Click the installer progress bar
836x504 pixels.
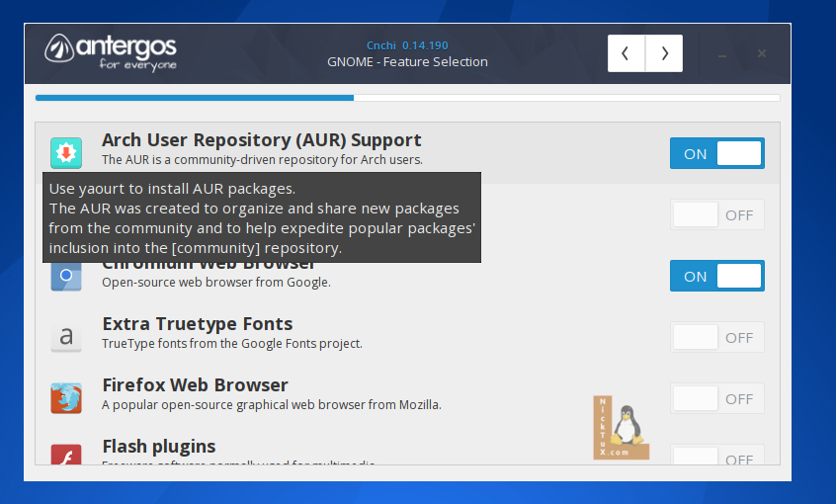click(x=407, y=98)
